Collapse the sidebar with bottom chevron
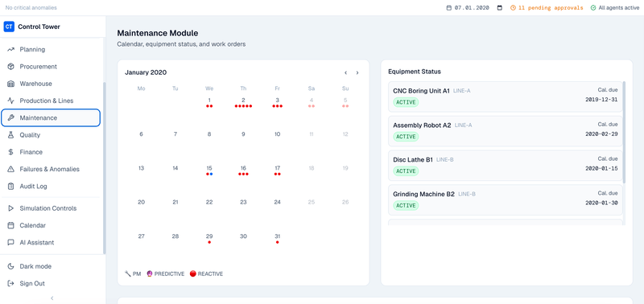 (52, 298)
